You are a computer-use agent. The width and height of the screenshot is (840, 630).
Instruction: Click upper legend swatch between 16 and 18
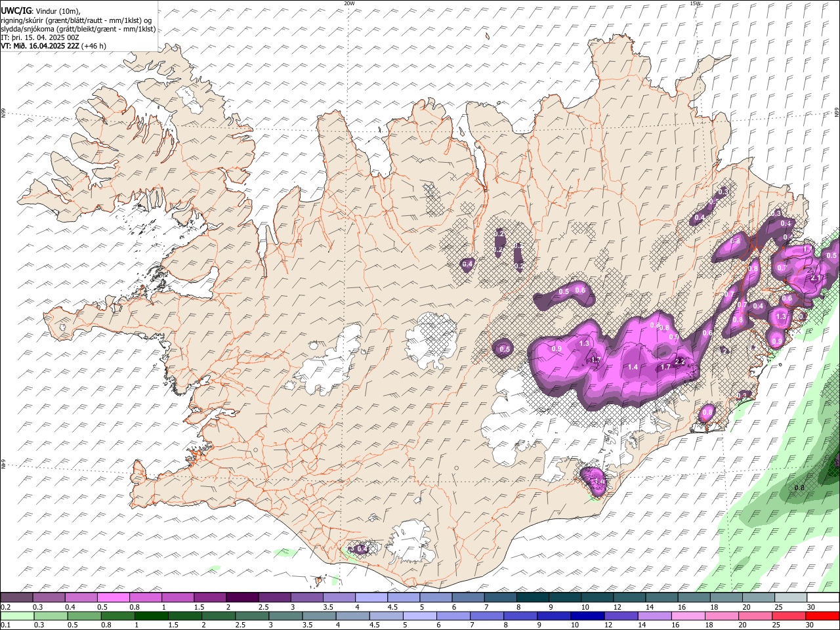(694, 598)
